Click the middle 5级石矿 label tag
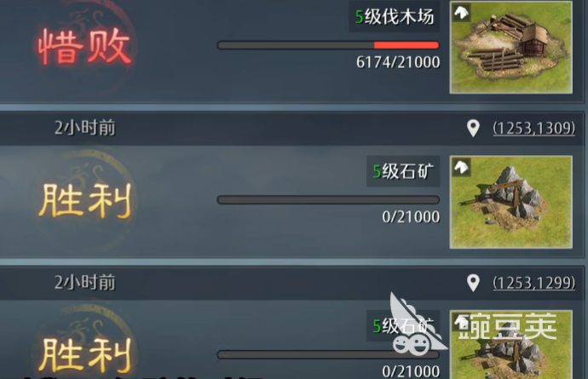 (403, 171)
